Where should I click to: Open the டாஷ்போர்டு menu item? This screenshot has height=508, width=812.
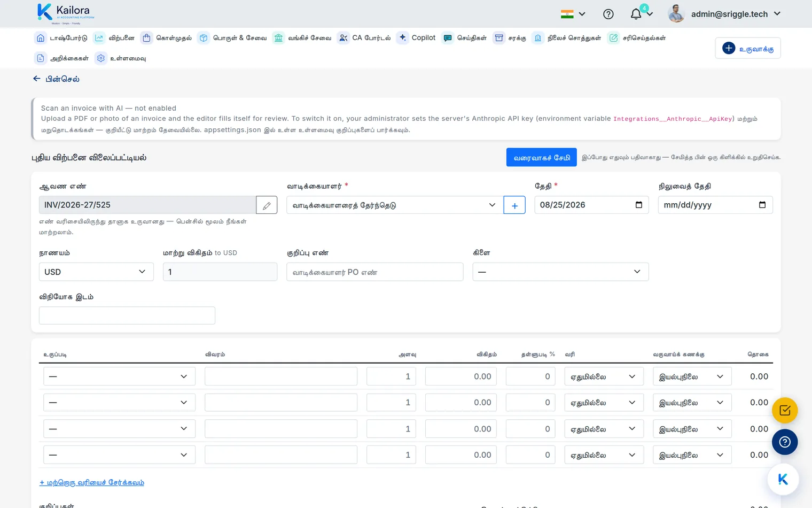click(61, 38)
